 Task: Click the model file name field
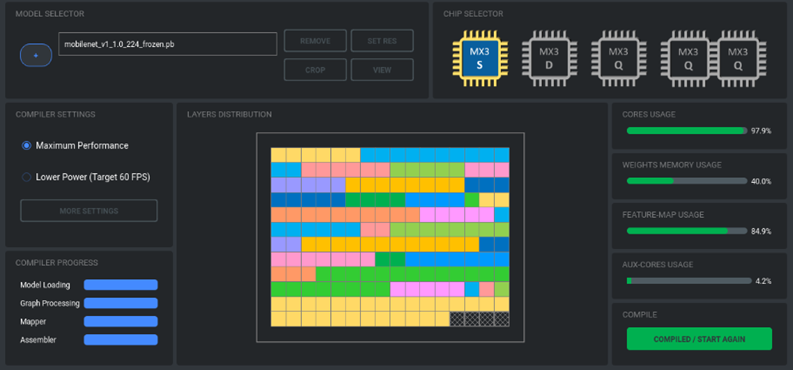click(x=168, y=44)
